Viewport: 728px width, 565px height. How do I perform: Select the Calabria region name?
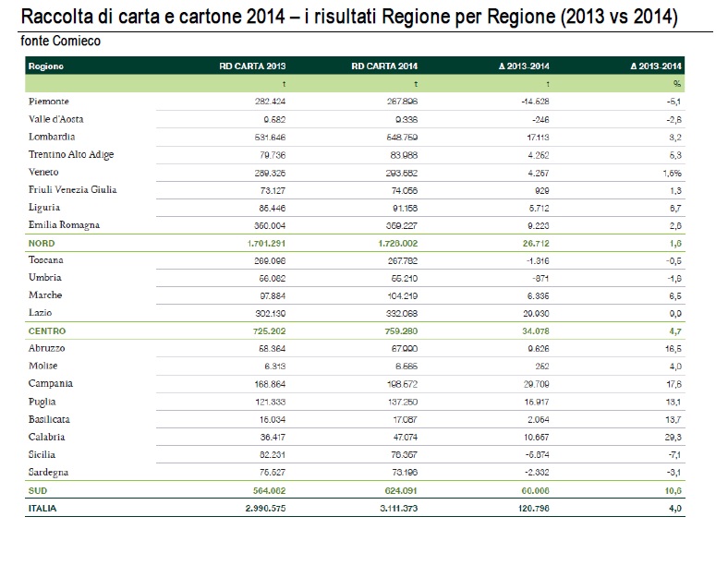(x=48, y=437)
